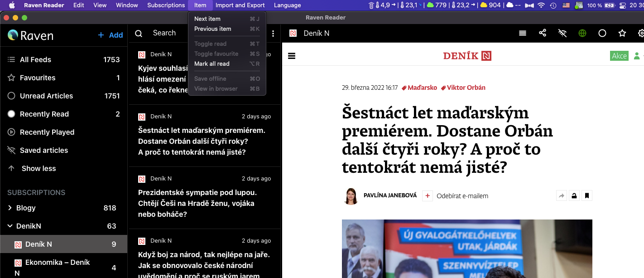The height and width of the screenshot is (278, 644).
Task: Open the Window menu
Action: pos(127,5)
